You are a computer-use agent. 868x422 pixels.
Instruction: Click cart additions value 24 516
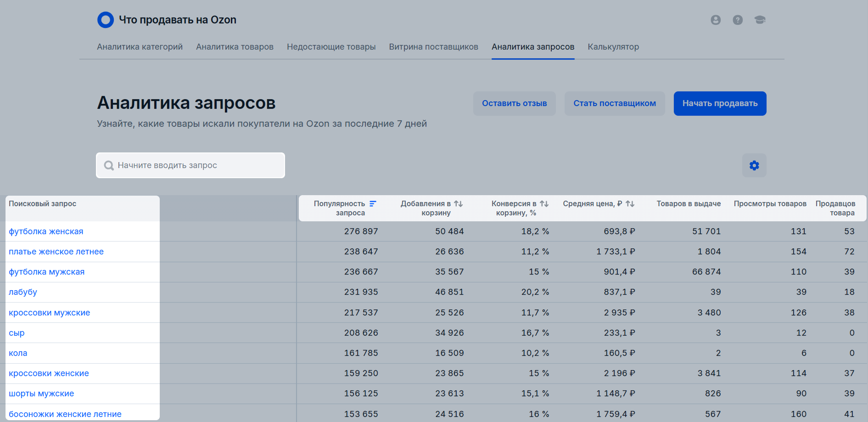point(449,414)
